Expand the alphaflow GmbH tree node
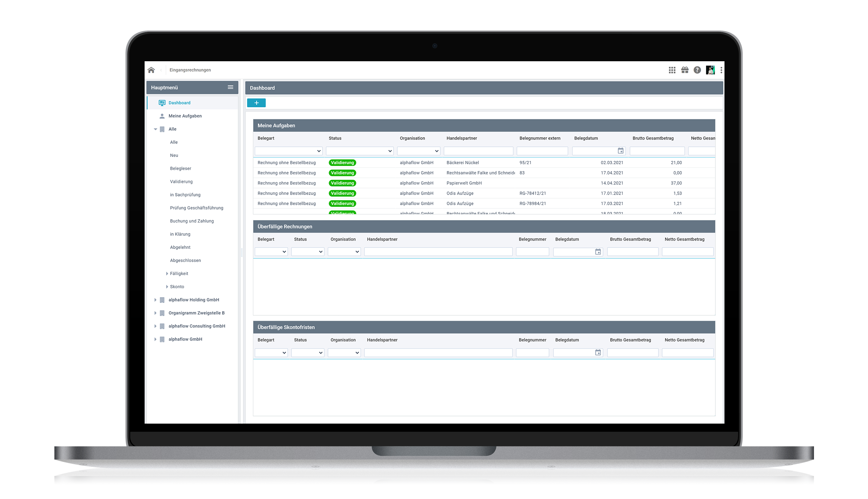868x499 pixels. tap(155, 339)
